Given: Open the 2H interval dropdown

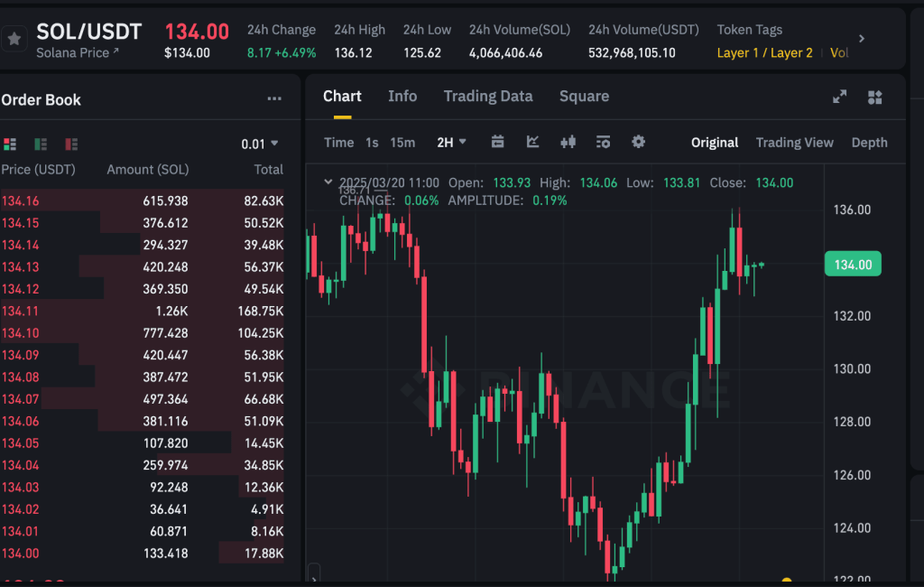Looking at the screenshot, I should click(451, 142).
